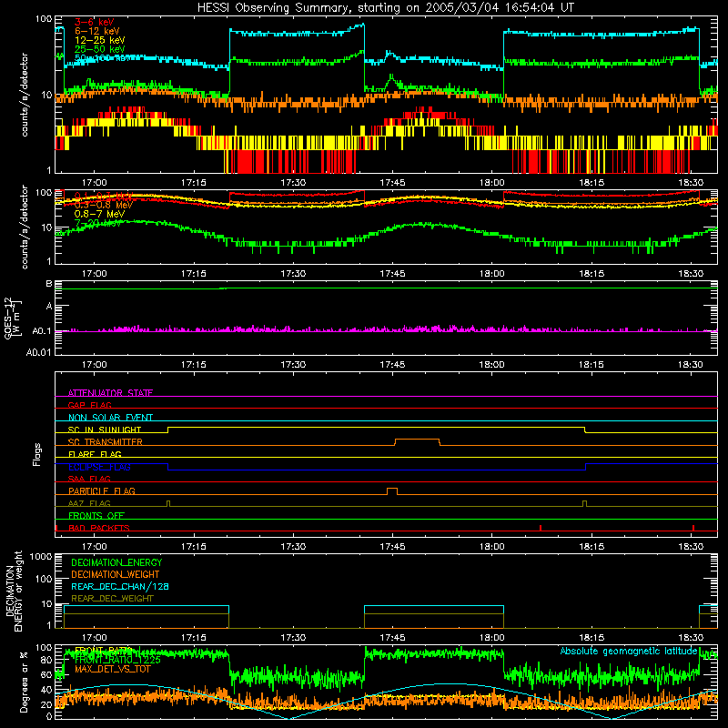Image resolution: width=728 pixels, height=728 pixels.
Task: Click the A0.1 tick label on GOES axis
Action: click(x=41, y=331)
